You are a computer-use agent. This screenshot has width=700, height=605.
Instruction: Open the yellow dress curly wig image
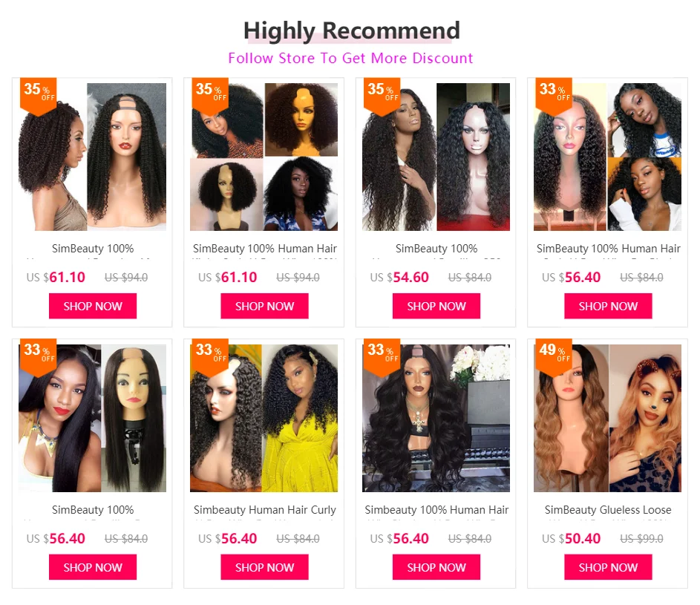[x=264, y=418]
